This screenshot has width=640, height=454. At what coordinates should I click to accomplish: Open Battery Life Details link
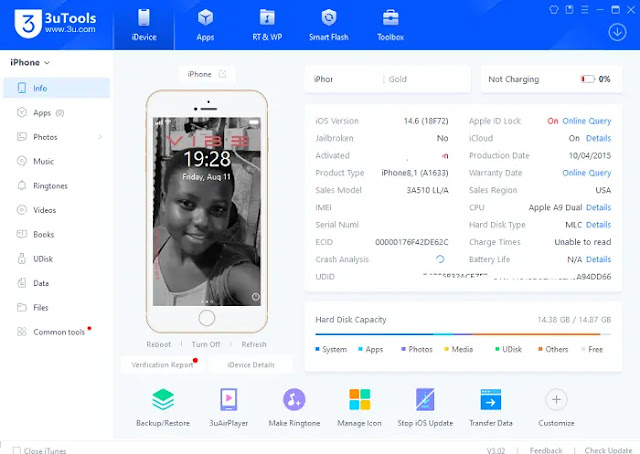(x=598, y=259)
